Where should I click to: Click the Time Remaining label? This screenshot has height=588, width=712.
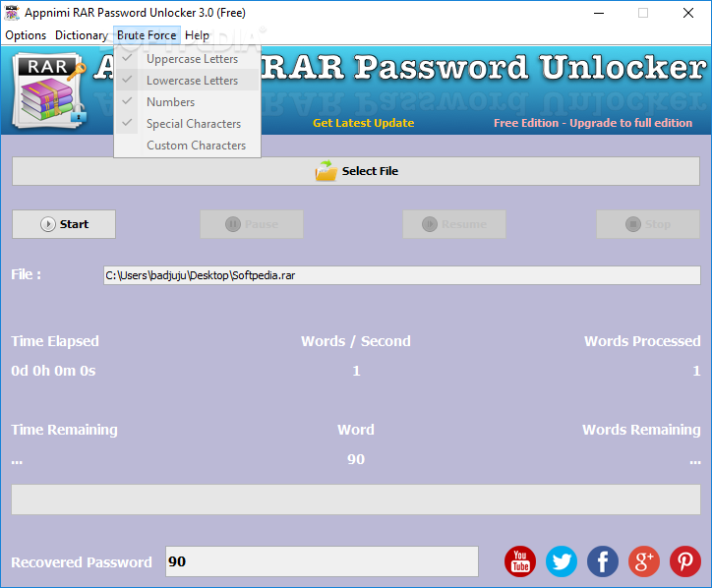pyautogui.click(x=65, y=430)
